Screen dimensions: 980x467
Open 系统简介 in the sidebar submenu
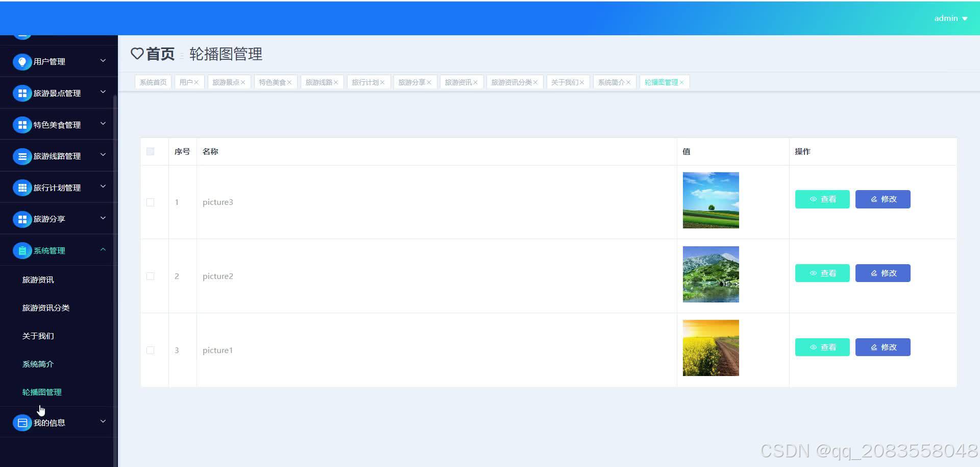click(x=38, y=364)
